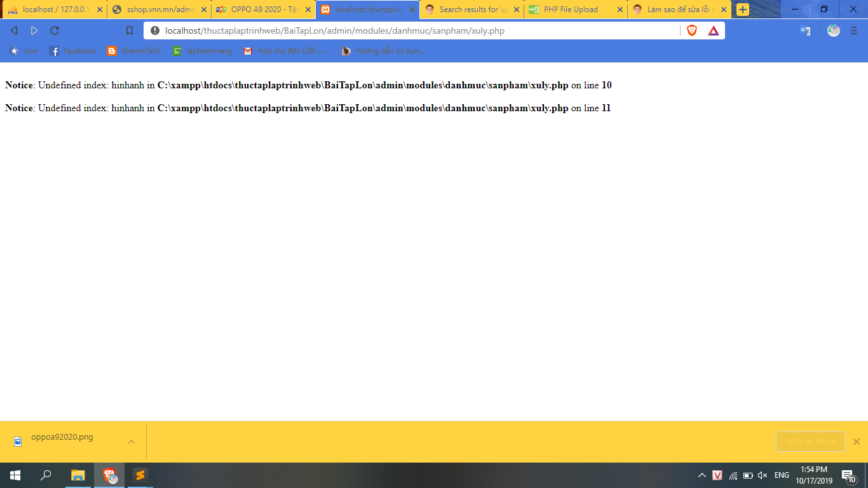Expand options for oppoa92020.png download
The width and height of the screenshot is (868, 488).
coord(132,442)
